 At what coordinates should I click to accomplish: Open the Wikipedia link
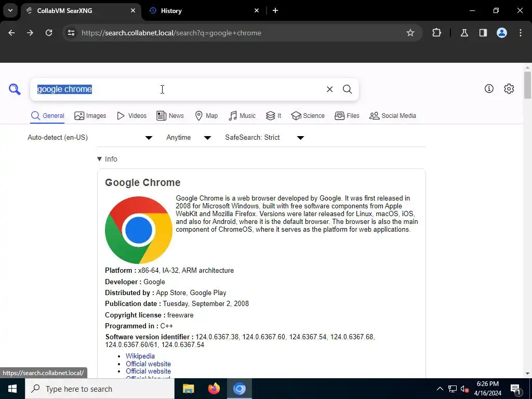tap(140, 356)
